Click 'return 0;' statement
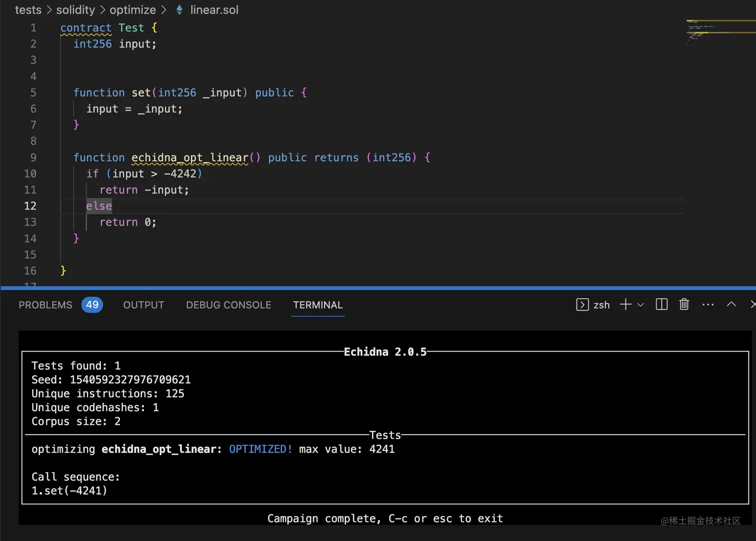This screenshot has width=756, height=541. pos(128,222)
